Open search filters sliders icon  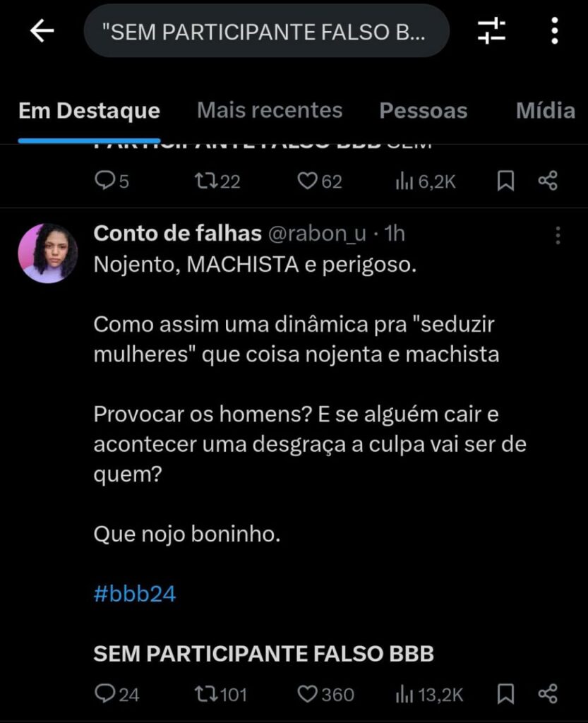tap(491, 31)
